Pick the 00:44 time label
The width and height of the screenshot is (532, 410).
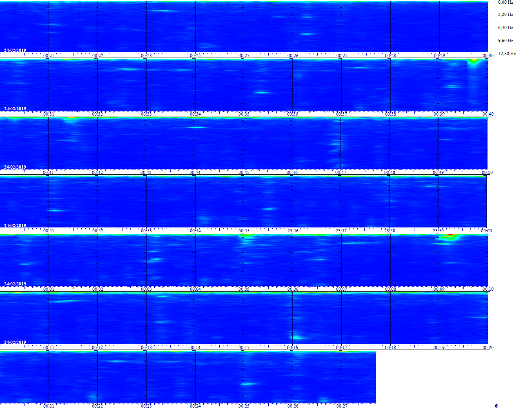(195, 172)
